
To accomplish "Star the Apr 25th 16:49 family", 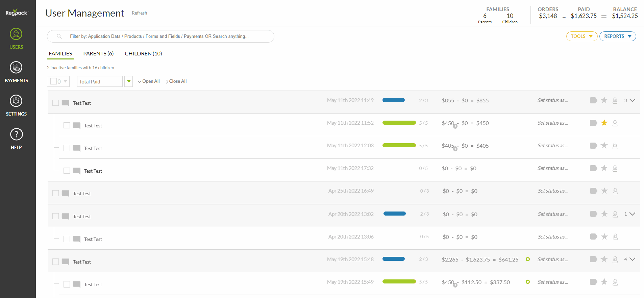I will [x=604, y=191].
